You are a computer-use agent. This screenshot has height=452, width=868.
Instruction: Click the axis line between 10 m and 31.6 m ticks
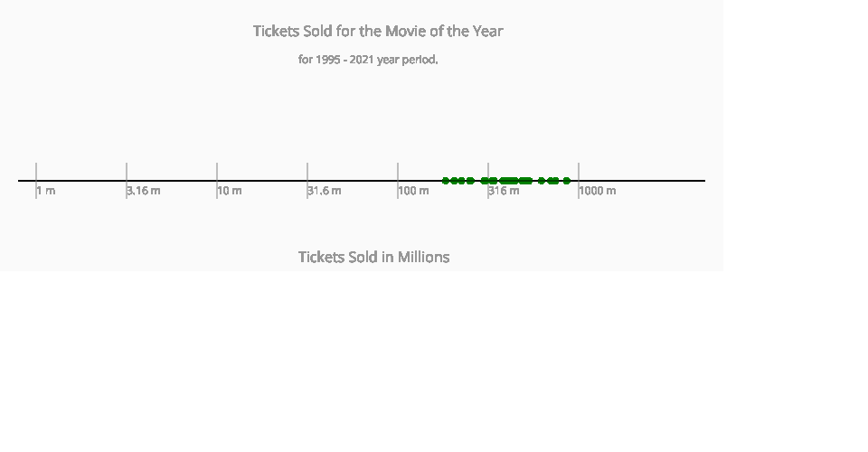[x=262, y=181]
